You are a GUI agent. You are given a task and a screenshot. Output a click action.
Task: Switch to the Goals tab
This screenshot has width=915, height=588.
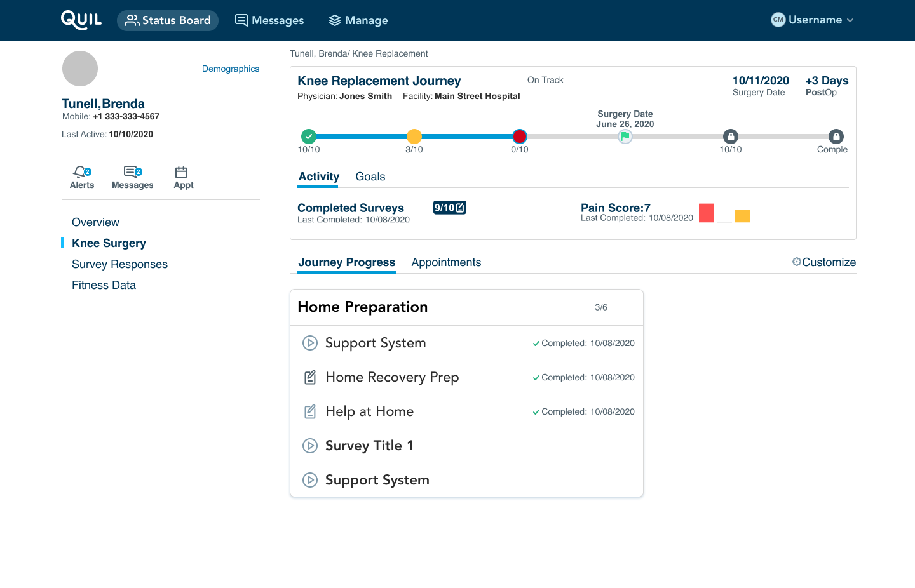(370, 177)
